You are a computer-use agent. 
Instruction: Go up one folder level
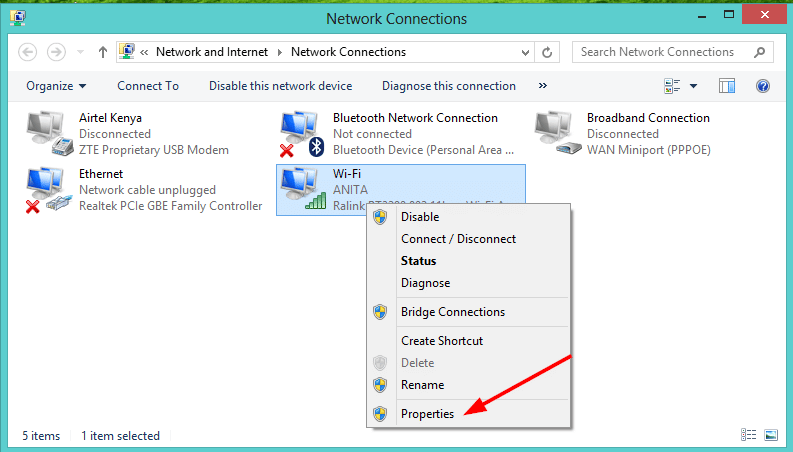click(103, 52)
